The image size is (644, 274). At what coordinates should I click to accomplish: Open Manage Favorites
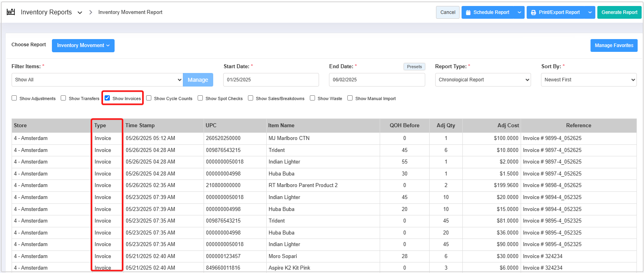pos(614,45)
